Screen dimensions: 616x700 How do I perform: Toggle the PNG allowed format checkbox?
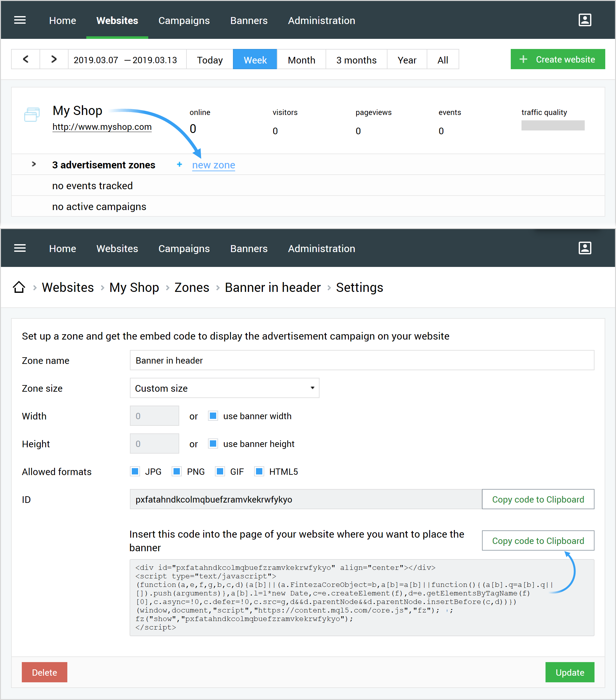coord(178,471)
